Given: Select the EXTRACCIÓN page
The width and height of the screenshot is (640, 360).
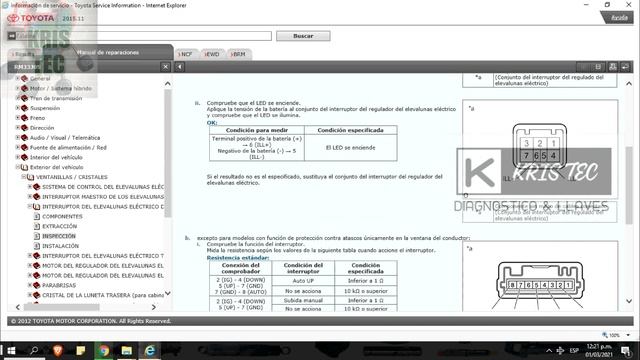Looking at the screenshot, I should [x=60, y=226].
